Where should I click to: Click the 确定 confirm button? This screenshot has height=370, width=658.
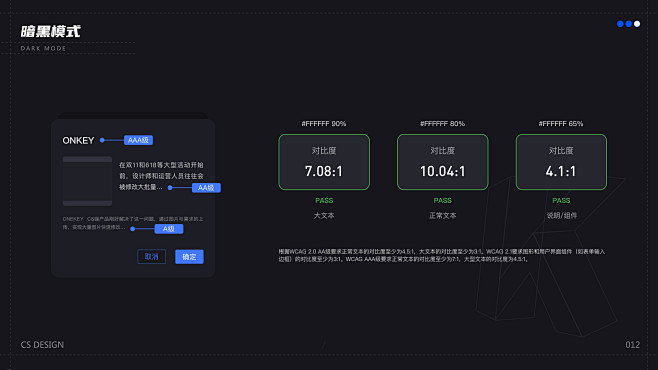189,257
